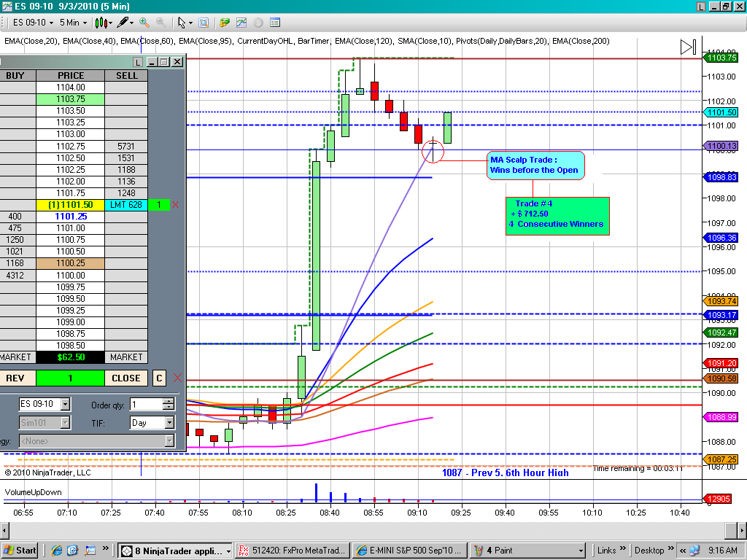Image resolution: width=747 pixels, height=560 pixels.
Task: Open the TIF Day dropdown
Action: point(152,422)
